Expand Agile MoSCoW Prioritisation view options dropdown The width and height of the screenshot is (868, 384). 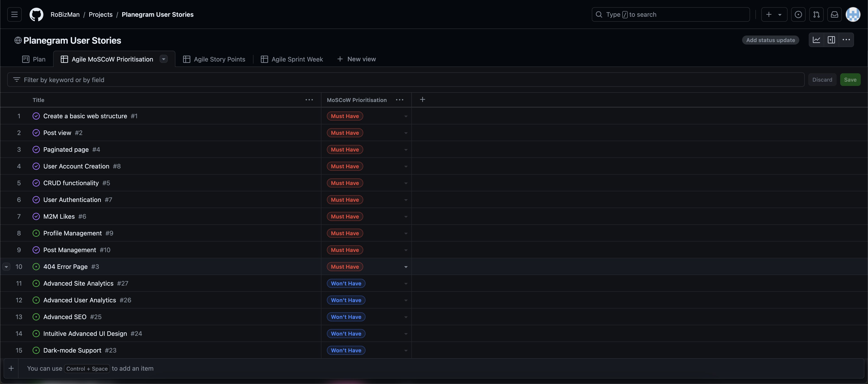(x=164, y=59)
